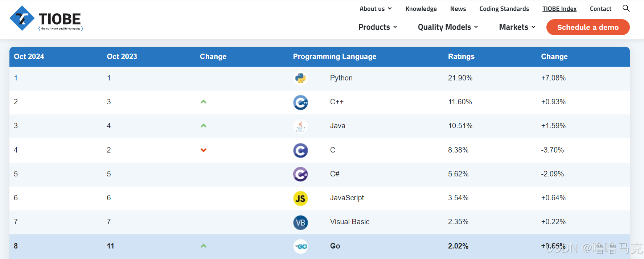This screenshot has height=259, width=644.
Task: Click the C# logo icon
Action: [300, 174]
